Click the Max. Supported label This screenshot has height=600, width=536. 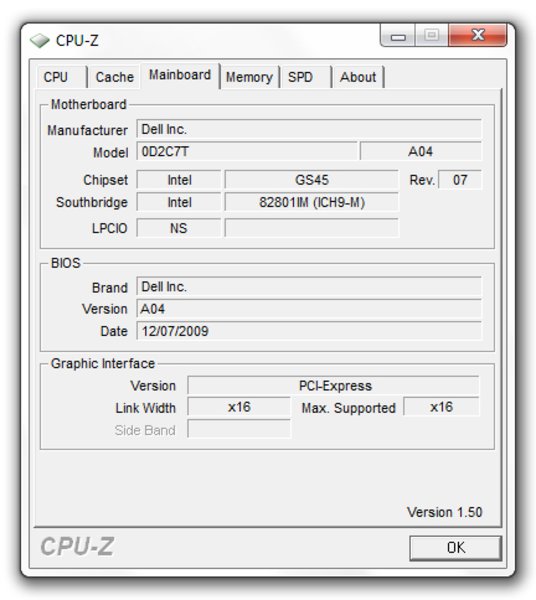click(349, 408)
